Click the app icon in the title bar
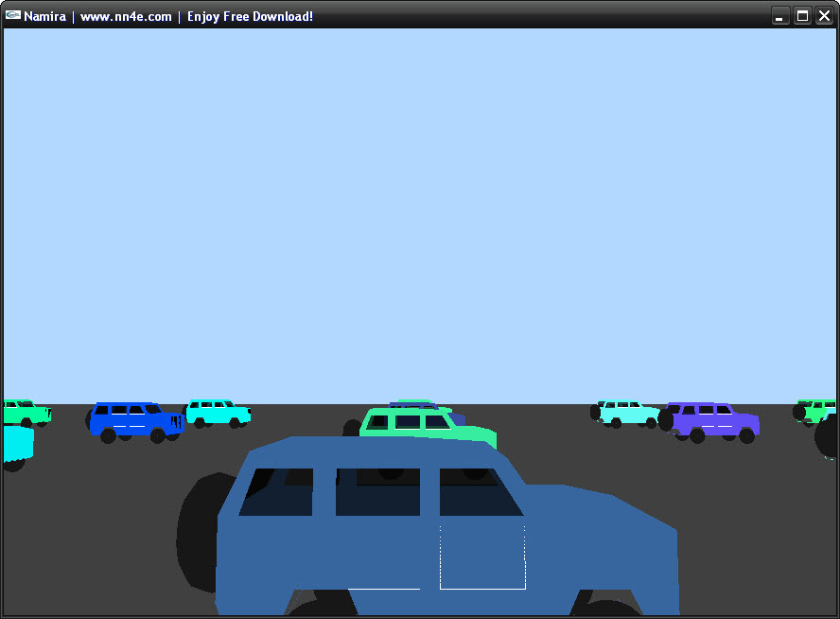 coord(13,15)
